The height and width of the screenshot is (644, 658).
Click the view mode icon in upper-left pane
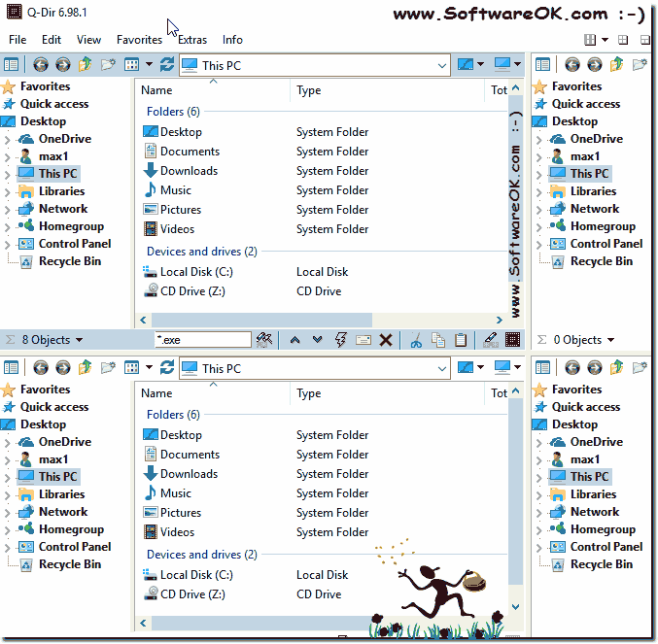132,65
